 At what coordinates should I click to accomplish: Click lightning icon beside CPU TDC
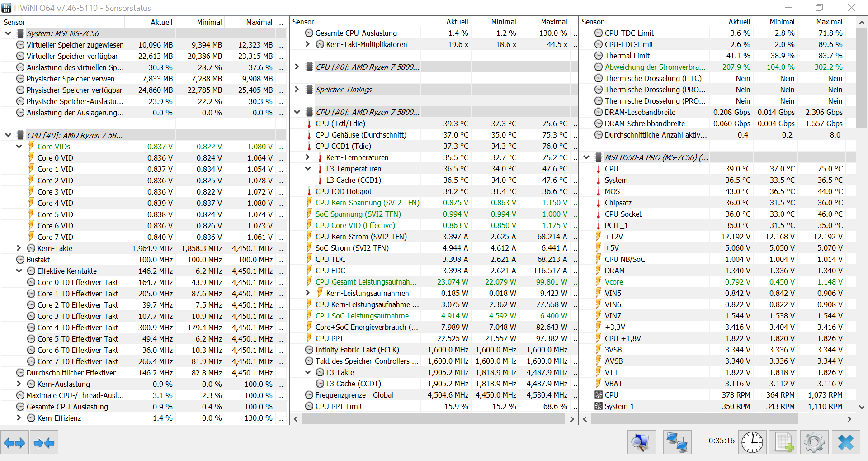[x=309, y=259]
